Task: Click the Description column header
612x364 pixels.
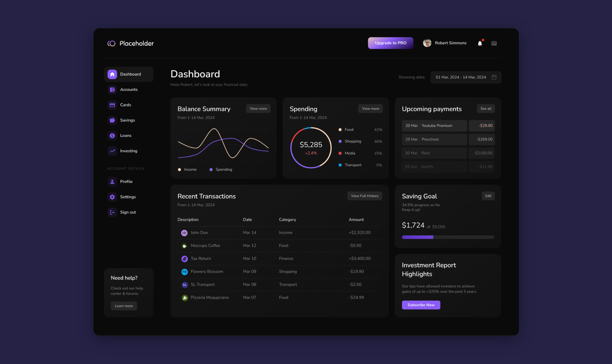Action: pyautogui.click(x=188, y=220)
